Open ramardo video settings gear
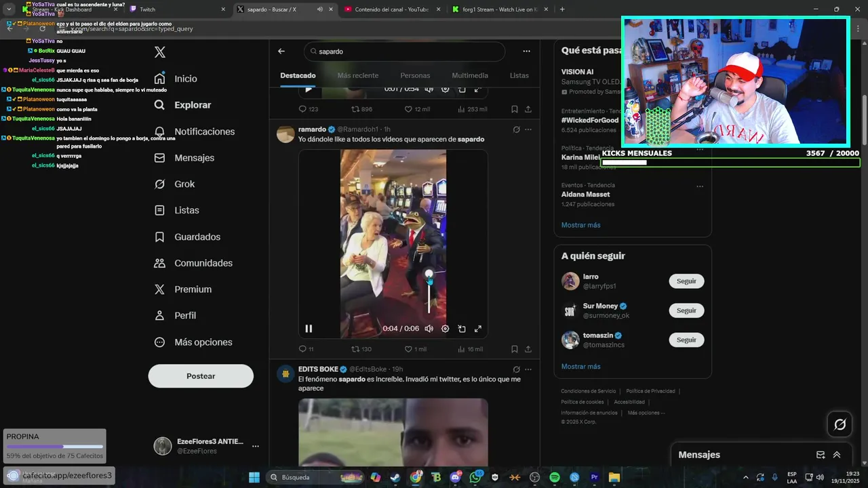Viewport: 868px width, 488px height. click(445, 329)
